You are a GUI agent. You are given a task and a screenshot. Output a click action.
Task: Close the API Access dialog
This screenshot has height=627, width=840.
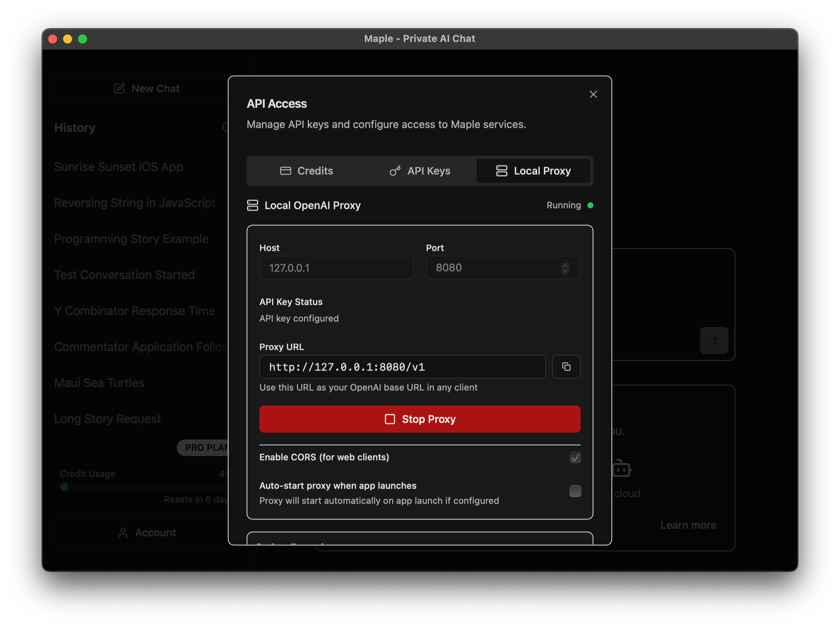coord(593,94)
